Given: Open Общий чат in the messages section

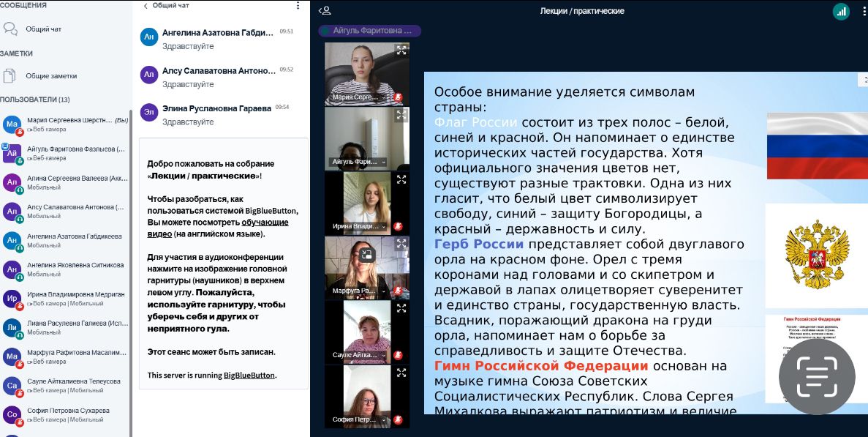Looking at the screenshot, I should 43,29.
